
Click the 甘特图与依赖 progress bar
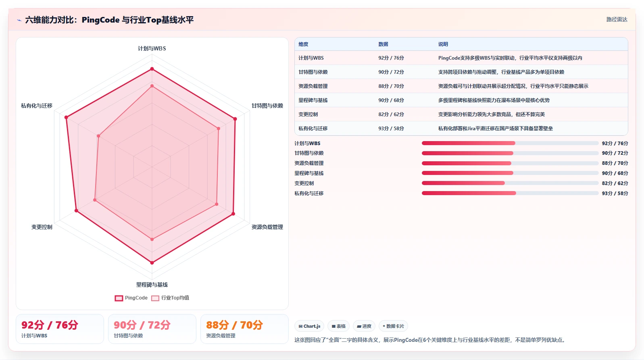[x=510, y=153]
